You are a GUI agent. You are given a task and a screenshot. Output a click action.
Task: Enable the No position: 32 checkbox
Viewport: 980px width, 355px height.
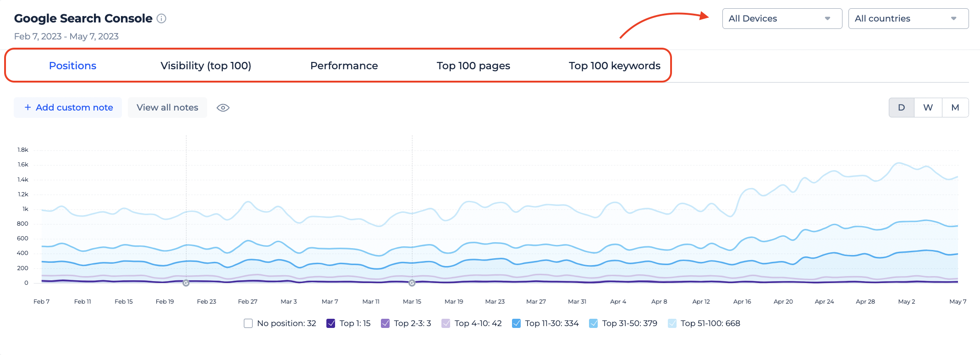(248, 323)
